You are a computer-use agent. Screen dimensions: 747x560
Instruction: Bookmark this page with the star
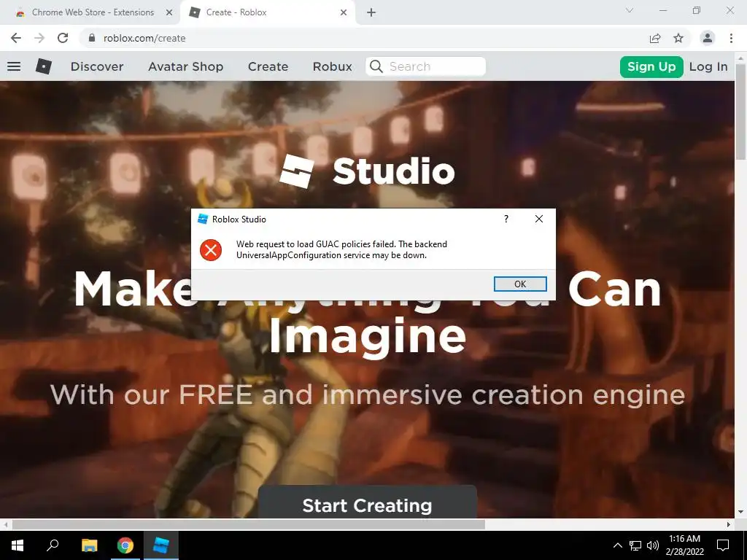(678, 38)
